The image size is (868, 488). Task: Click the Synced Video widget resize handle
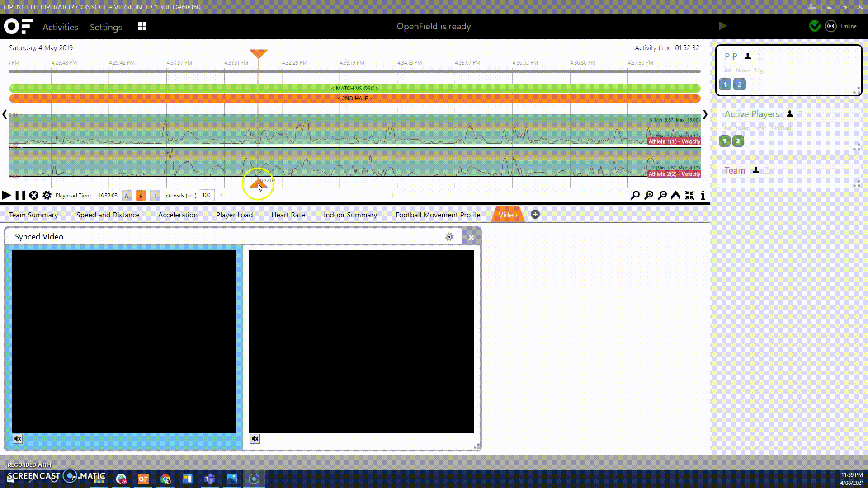[476, 446]
